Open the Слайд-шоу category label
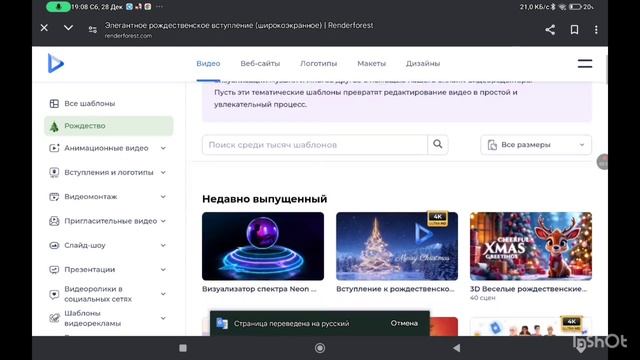The image size is (640, 360). (85, 245)
